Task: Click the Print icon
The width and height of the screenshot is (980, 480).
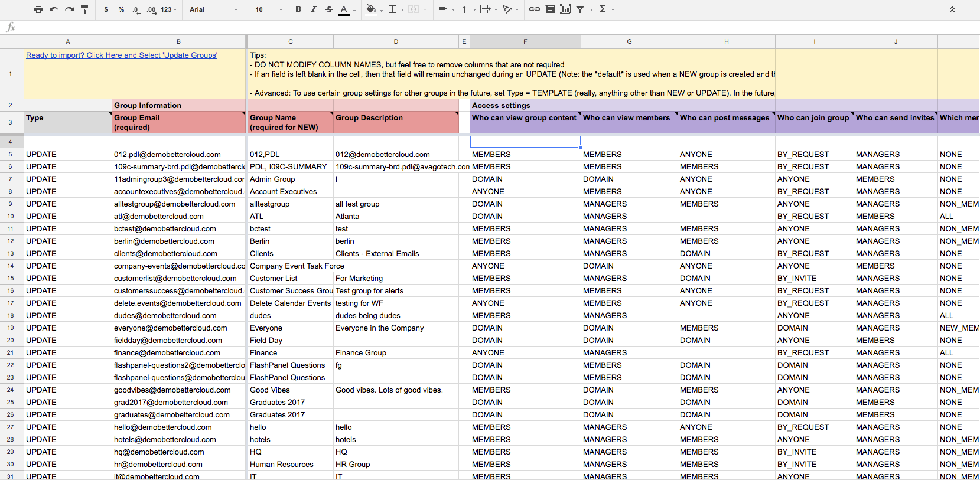Action: point(38,9)
